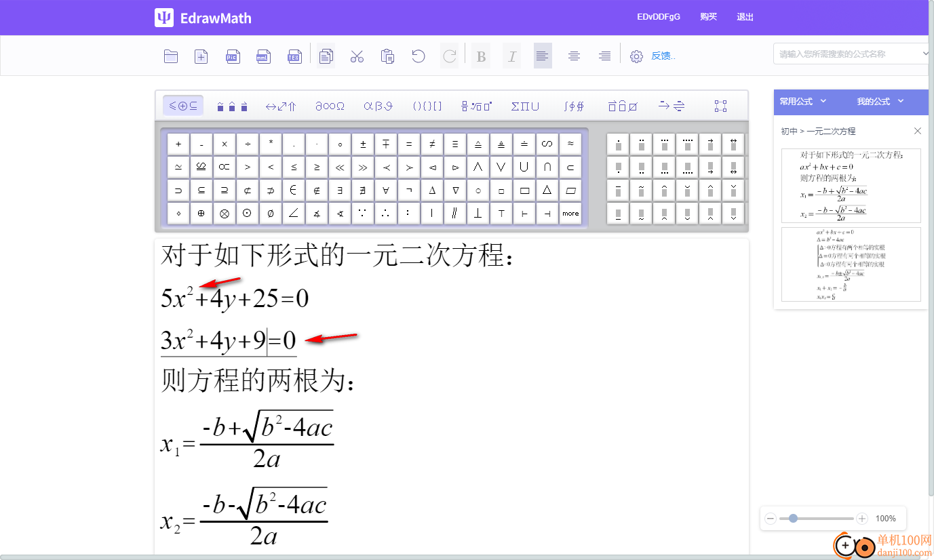The image size is (934, 560).
Task: Apply single dot accent above
Action: pyautogui.click(x=618, y=144)
